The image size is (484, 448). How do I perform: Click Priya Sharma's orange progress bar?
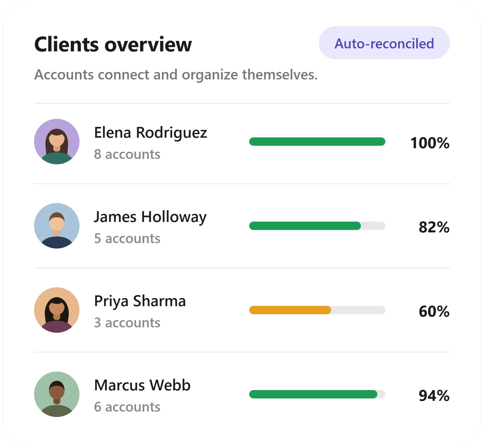coord(317,310)
